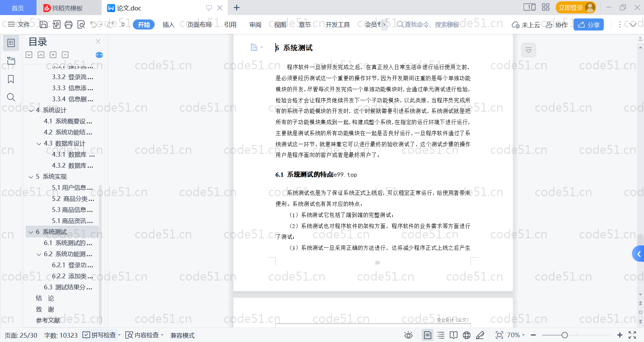644x342 pixels.
Task: Open a new tab with plus button
Action: pyautogui.click(x=236, y=7)
